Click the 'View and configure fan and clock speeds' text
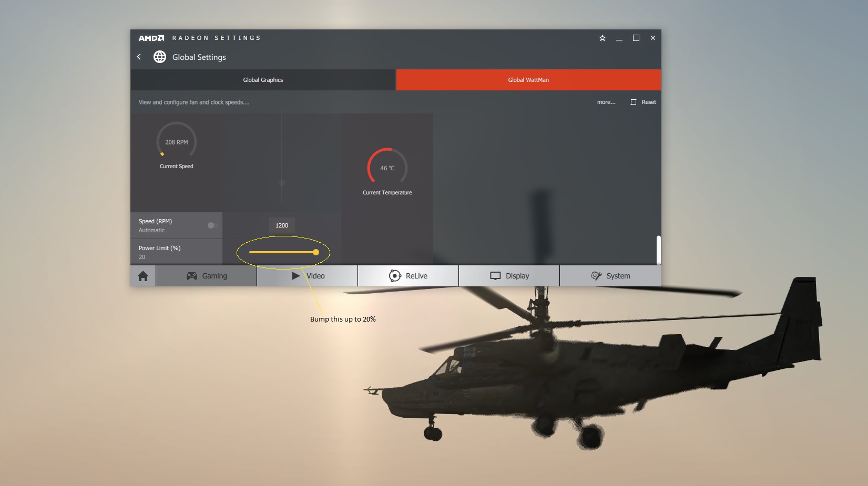Image resolution: width=868 pixels, height=486 pixels. click(194, 102)
